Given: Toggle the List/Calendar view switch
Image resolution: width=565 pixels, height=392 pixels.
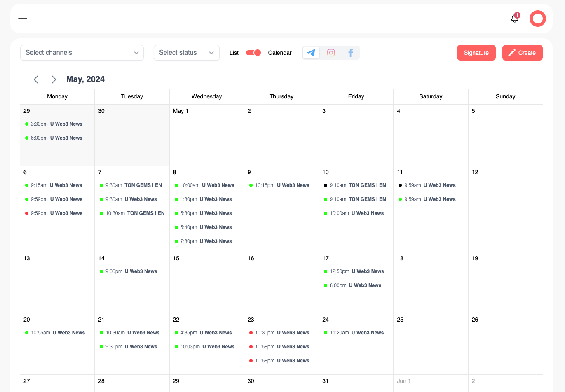Looking at the screenshot, I should tap(253, 53).
